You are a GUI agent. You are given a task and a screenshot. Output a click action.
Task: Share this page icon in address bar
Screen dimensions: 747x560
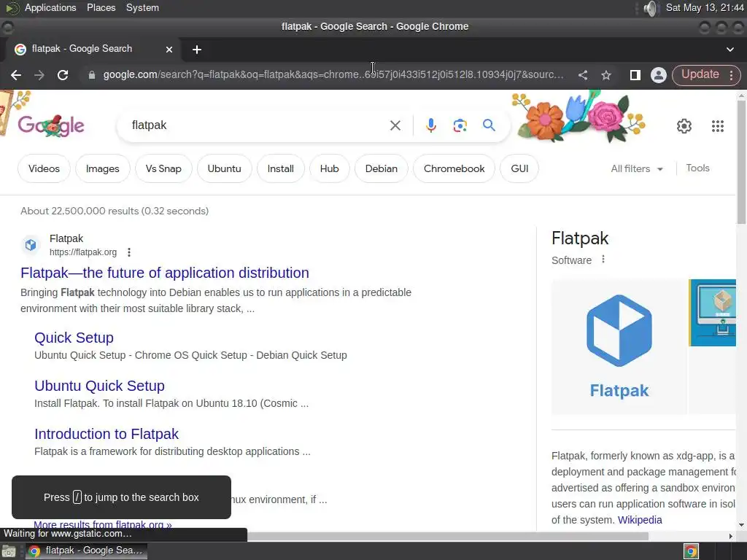[x=583, y=75]
